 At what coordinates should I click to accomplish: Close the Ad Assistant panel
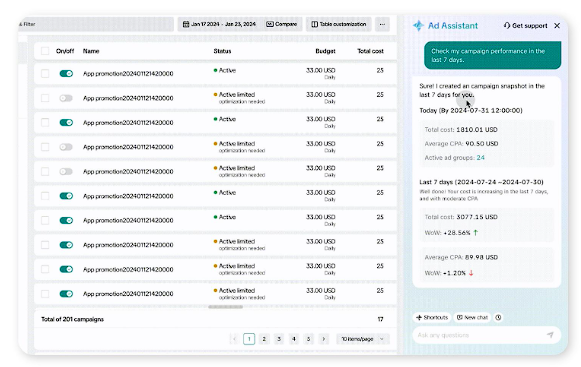pyautogui.click(x=557, y=26)
